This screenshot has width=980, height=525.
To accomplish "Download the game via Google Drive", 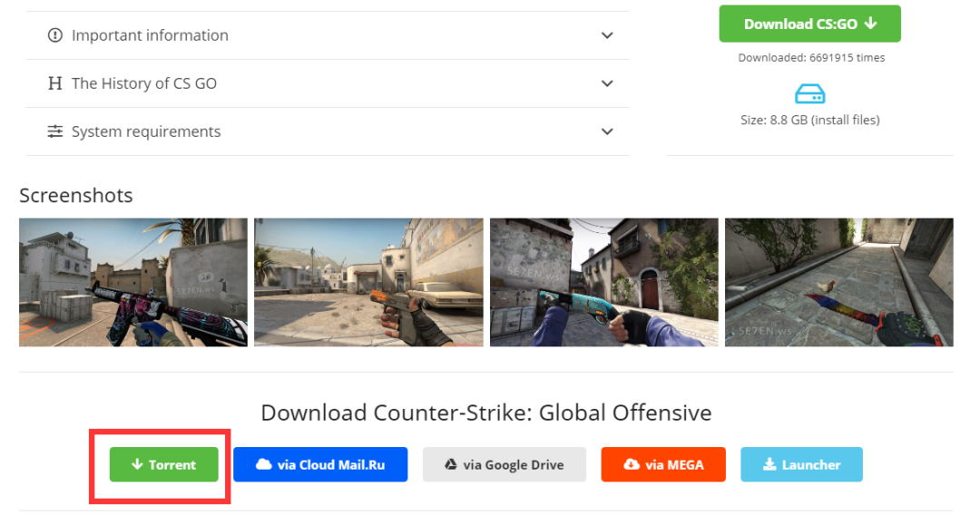I will [505, 463].
